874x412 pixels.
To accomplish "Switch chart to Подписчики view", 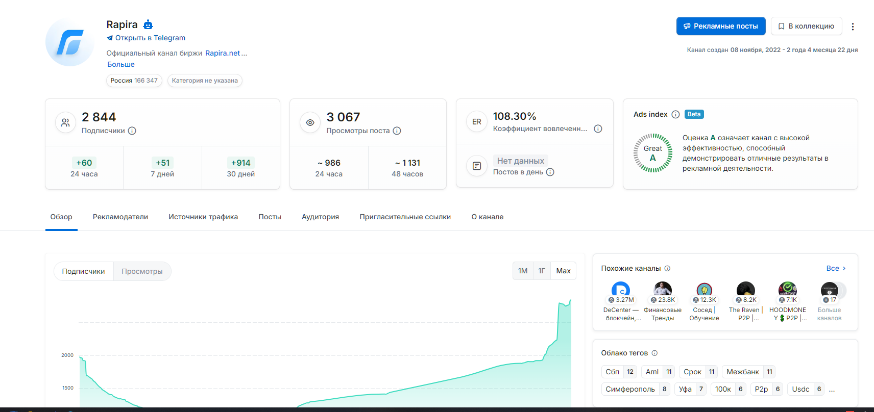I will (x=84, y=272).
